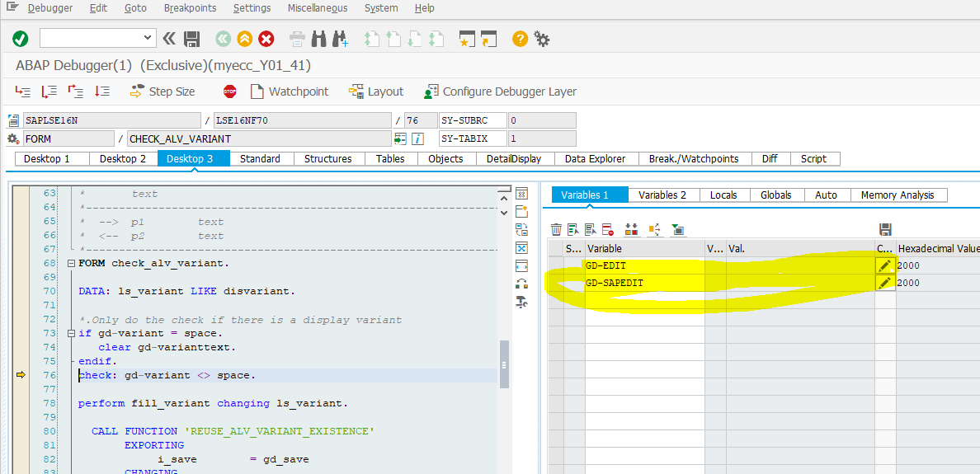980x474 pixels.
Task: Click the Execute step-over debugger icon
Action: point(49,92)
